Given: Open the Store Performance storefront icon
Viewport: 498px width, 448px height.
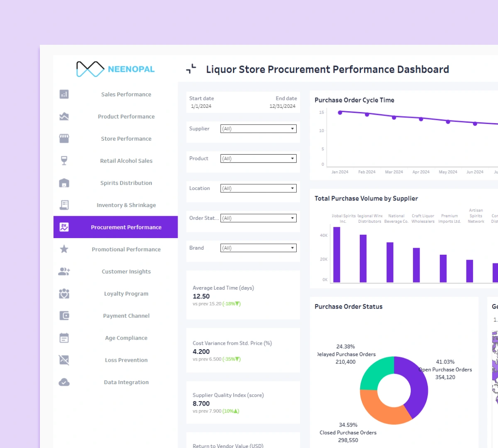Looking at the screenshot, I should (64, 139).
